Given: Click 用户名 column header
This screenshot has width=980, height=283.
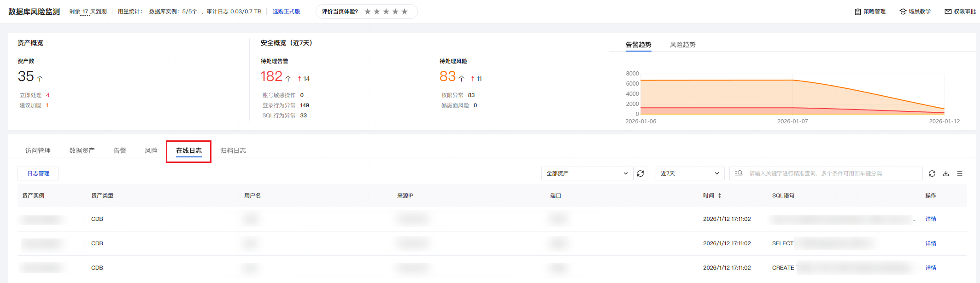Looking at the screenshot, I should click(x=252, y=196).
